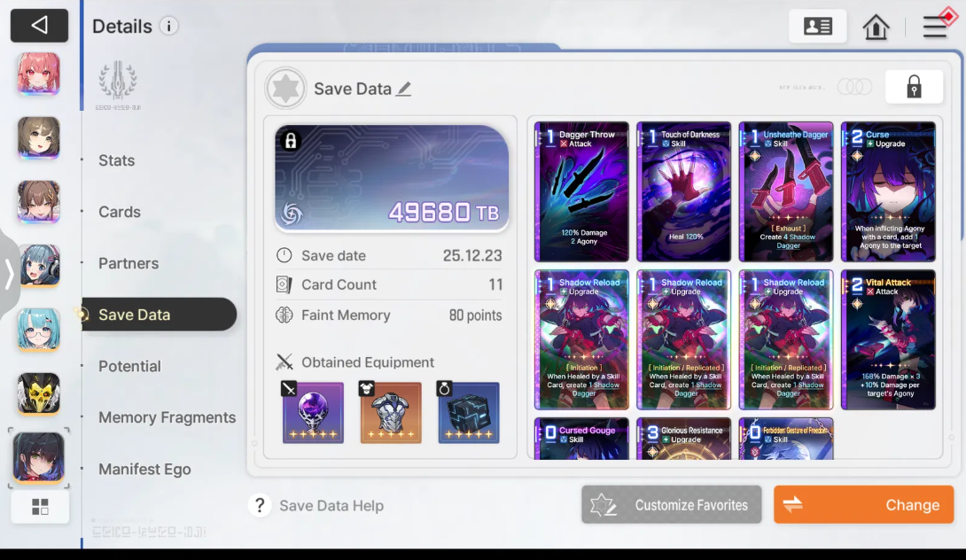This screenshot has width=966, height=560.
Task: Select the pink-haired character portrait
Action: (38, 74)
